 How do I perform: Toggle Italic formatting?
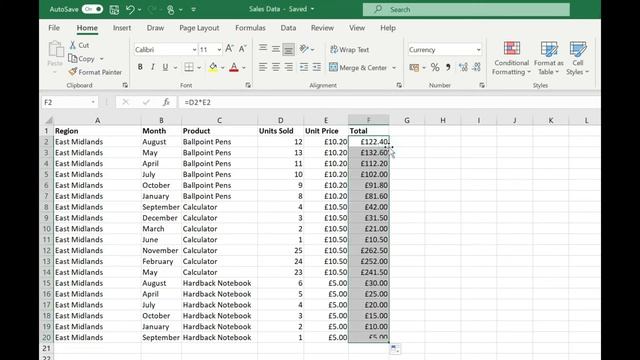(153, 67)
